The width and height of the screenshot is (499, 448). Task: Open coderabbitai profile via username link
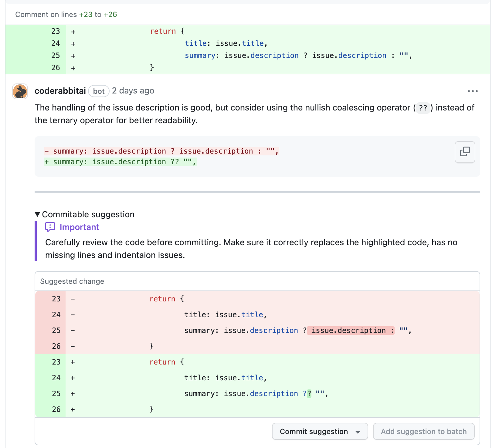[60, 90]
